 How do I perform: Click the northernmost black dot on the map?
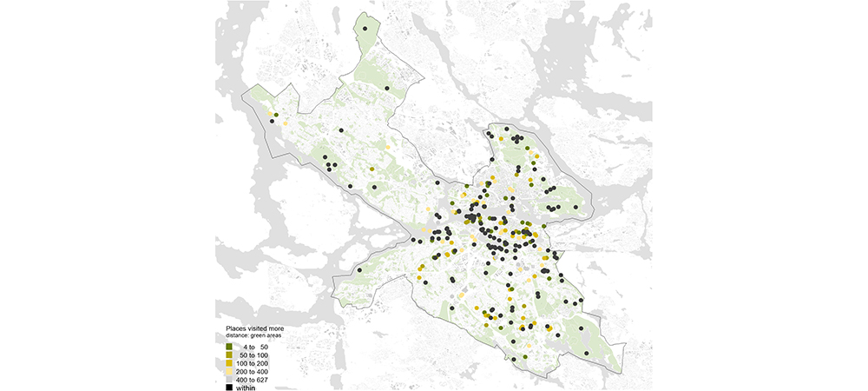pyautogui.click(x=365, y=29)
